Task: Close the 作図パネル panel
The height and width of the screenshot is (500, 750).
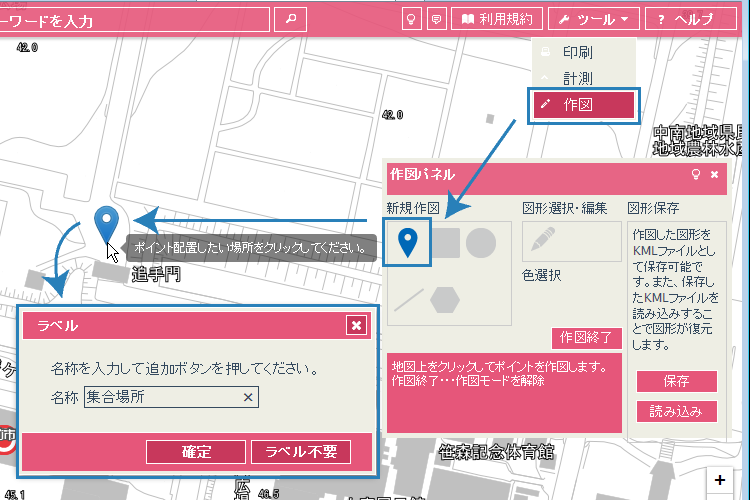Action: (715, 175)
